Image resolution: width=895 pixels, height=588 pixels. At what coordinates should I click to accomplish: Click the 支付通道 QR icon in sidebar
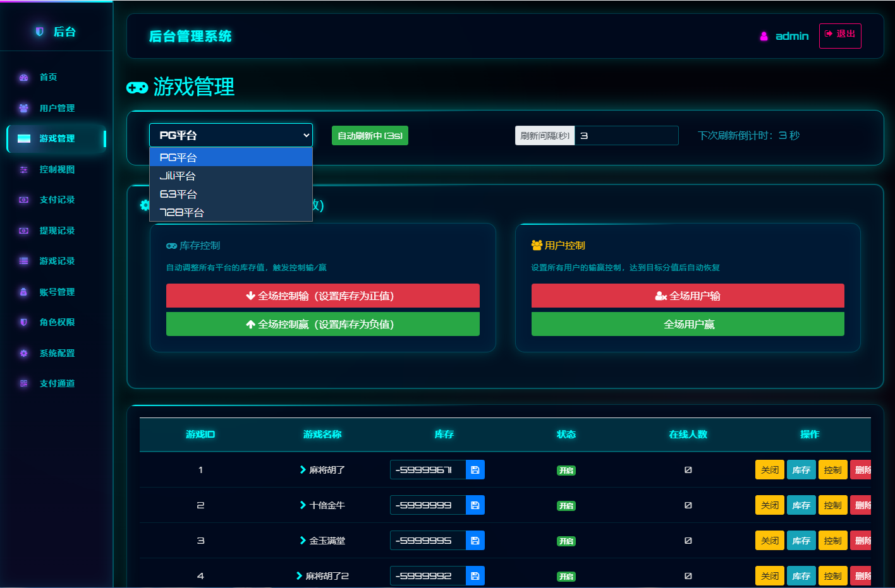tap(23, 383)
